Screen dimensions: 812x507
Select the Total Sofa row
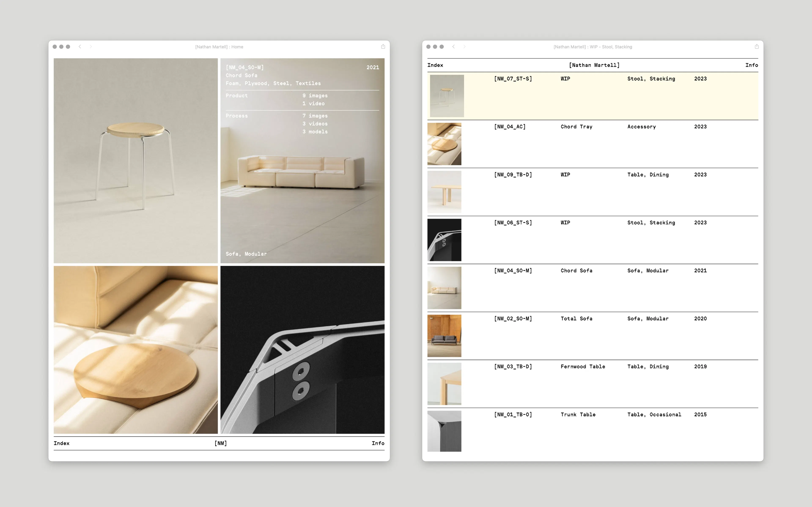[x=576, y=319]
